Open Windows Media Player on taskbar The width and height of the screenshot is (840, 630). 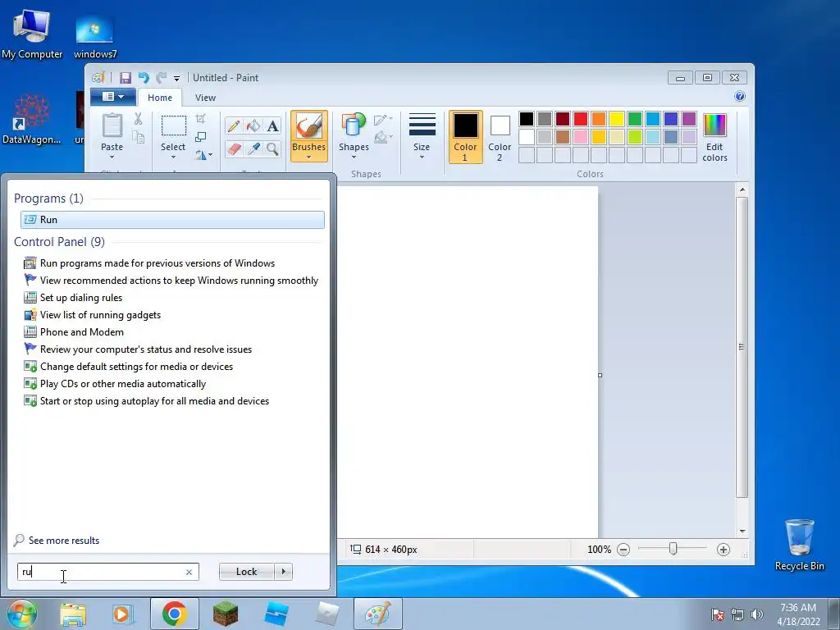click(123, 614)
